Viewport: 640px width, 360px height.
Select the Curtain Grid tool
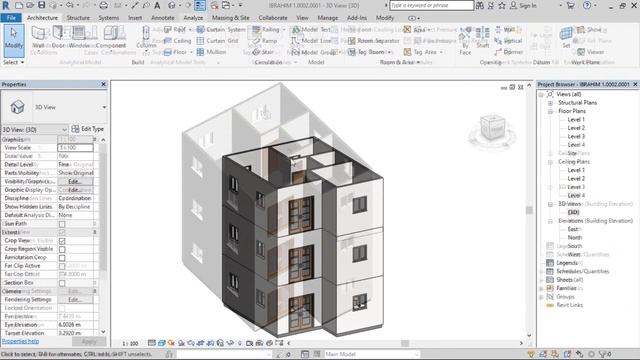click(x=218, y=41)
